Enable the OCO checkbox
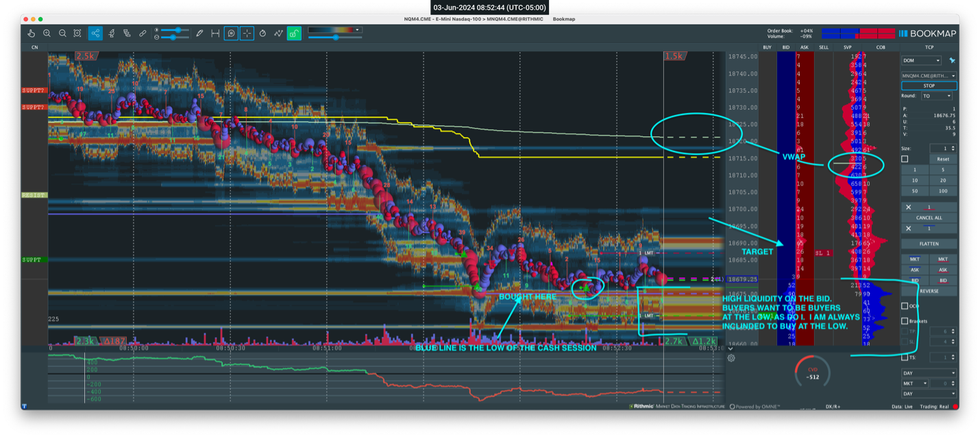This screenshot has height=439, width=980. coord(905,306)
